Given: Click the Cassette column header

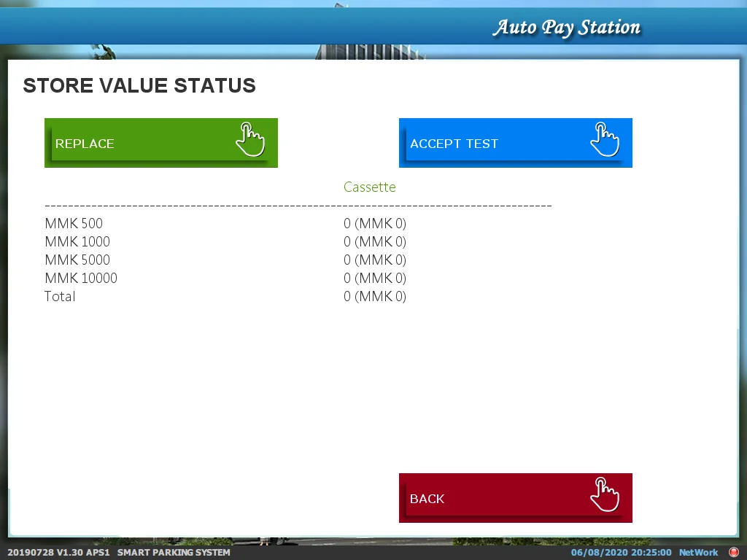Looking at the screenshot, I should click(369, 187).
